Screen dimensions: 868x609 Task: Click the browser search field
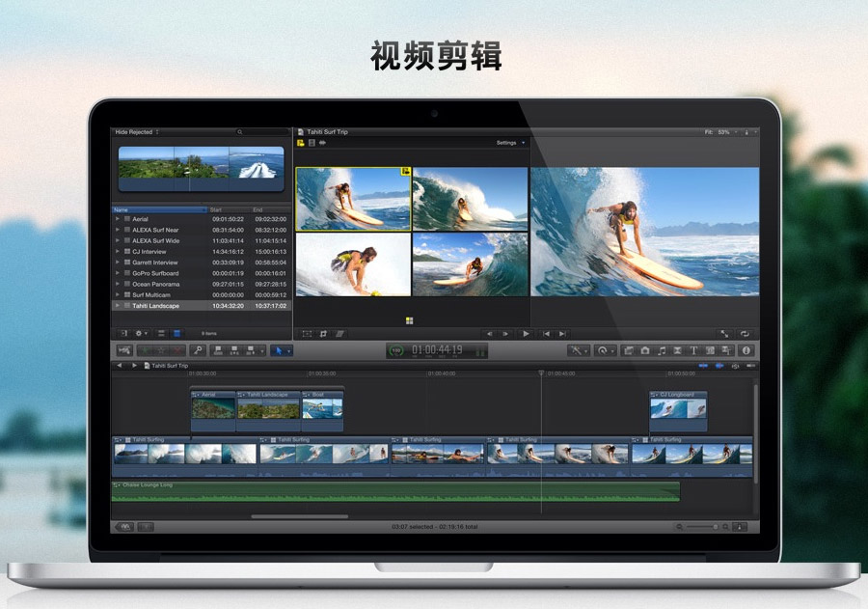[x=261, y=132]
